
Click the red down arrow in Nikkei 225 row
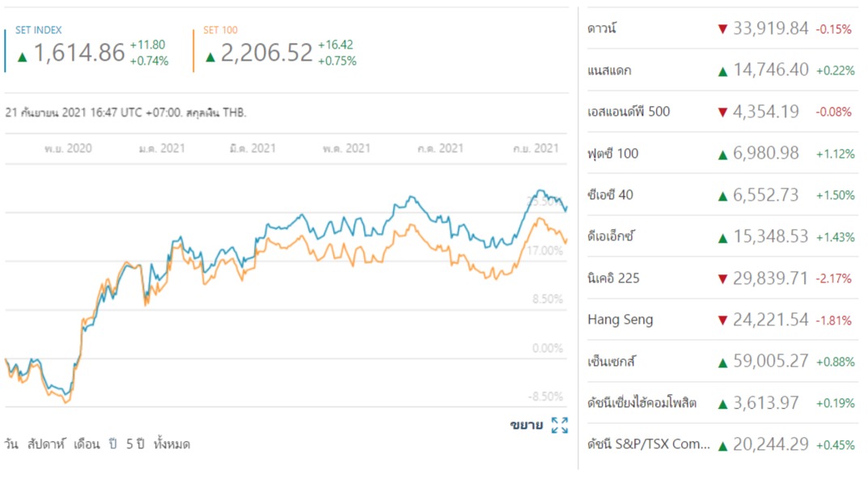[x=722, y=278]
